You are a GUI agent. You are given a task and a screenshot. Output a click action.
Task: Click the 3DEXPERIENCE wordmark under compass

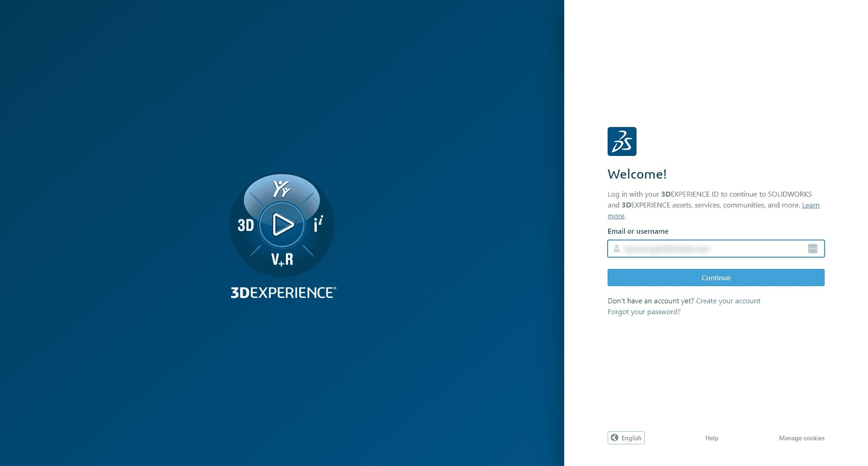(283, 292)
